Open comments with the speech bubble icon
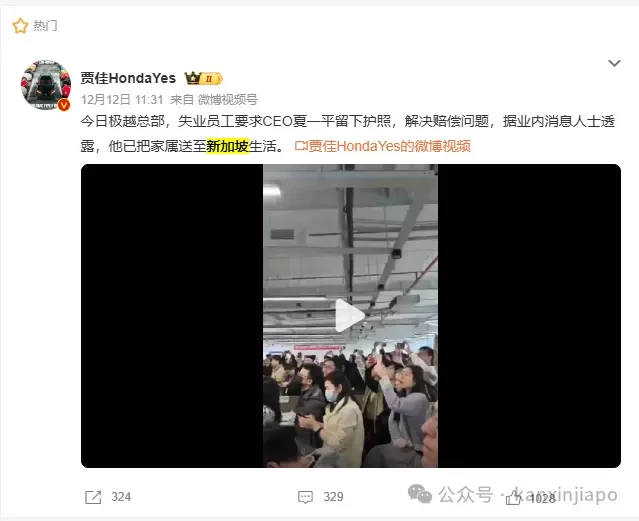The height and width of the screenshot is (521, 639). (305, 497)
